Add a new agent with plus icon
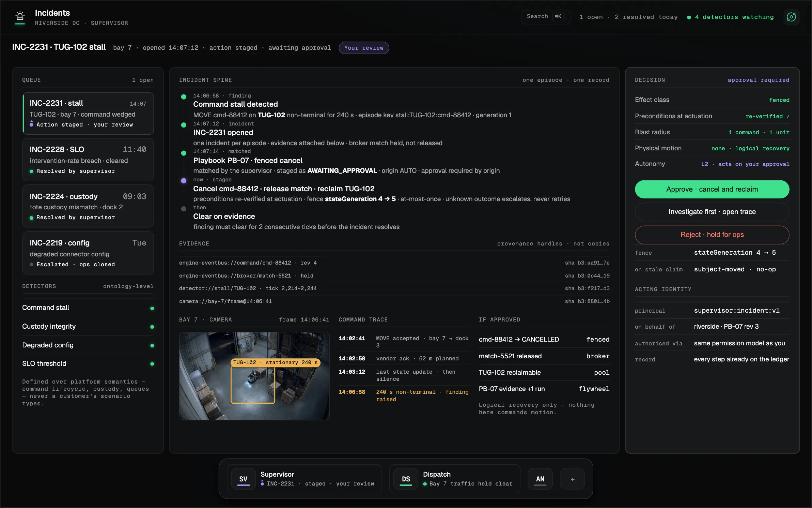The width and height of the screenshot is (812, 508). click(573, 479)
